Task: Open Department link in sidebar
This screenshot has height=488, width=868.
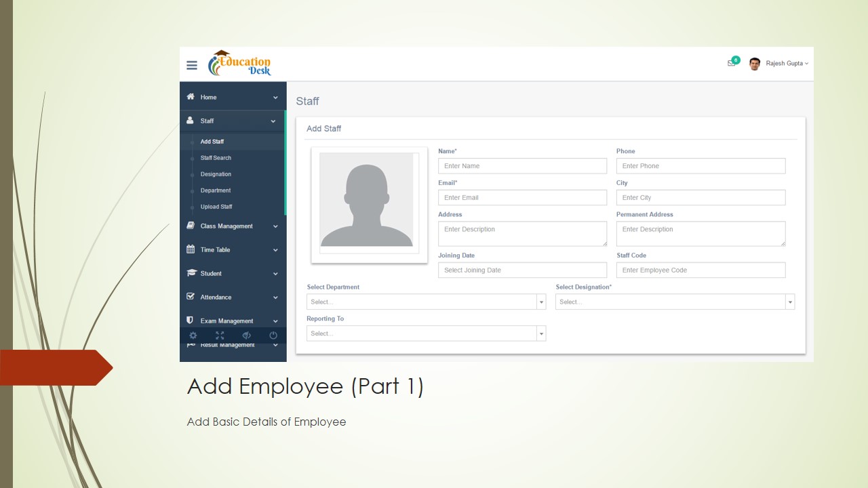Action: [x=216, y=190]
